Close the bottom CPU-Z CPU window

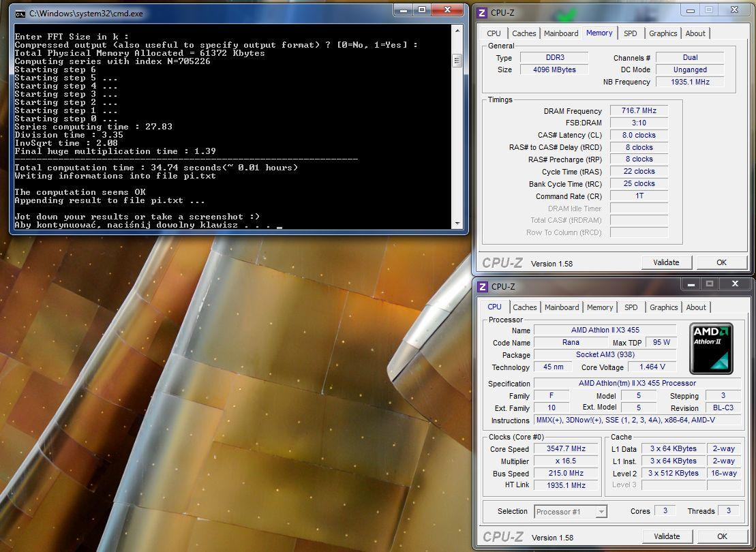[x=735, y=284]
